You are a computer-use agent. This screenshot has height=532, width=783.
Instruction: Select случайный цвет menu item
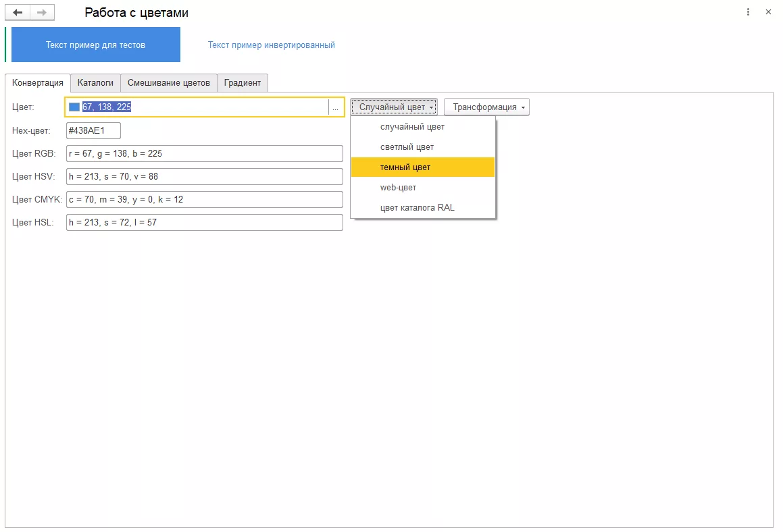click(412, 127)
